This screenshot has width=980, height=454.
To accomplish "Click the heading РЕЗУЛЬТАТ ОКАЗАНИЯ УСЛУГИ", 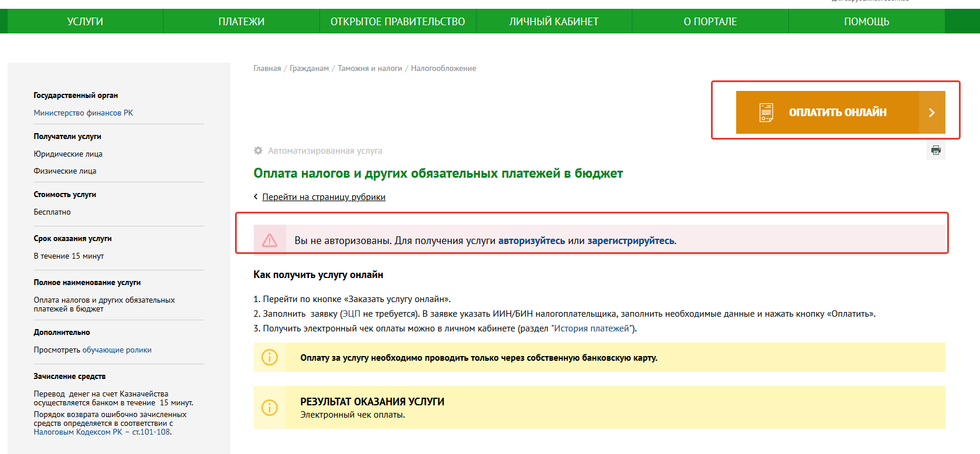I will 372,402.
